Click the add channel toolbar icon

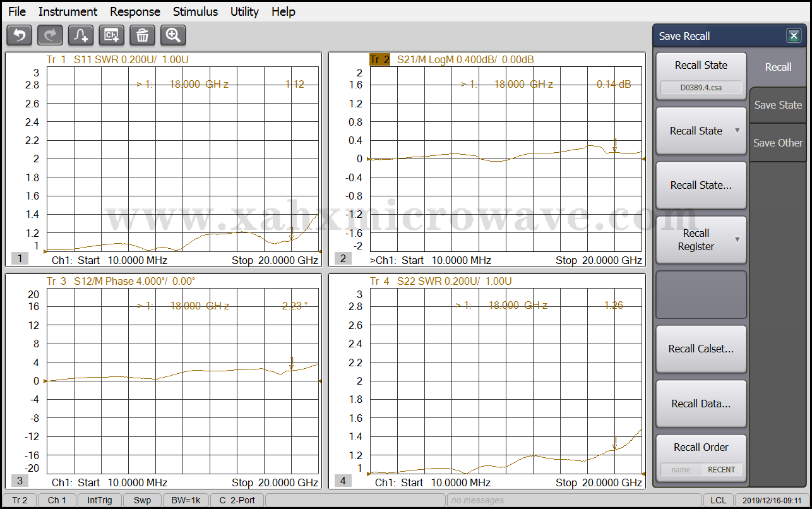point(112,35)
